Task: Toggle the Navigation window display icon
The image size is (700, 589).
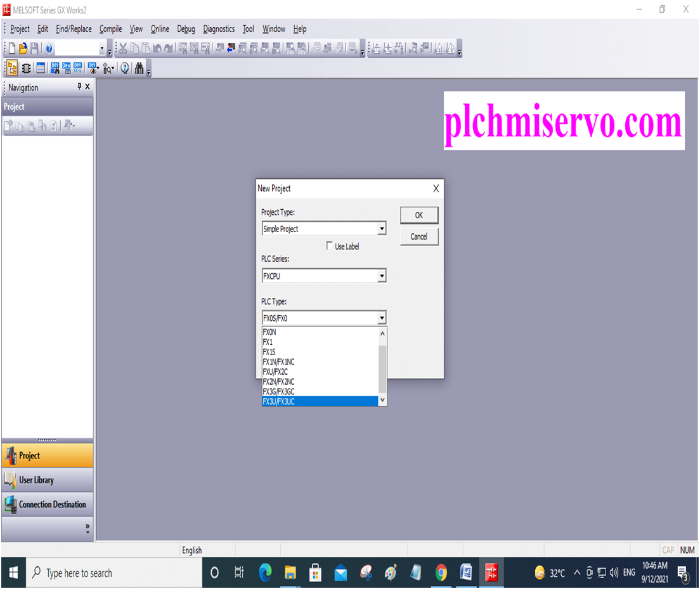Action: point(13,68)
